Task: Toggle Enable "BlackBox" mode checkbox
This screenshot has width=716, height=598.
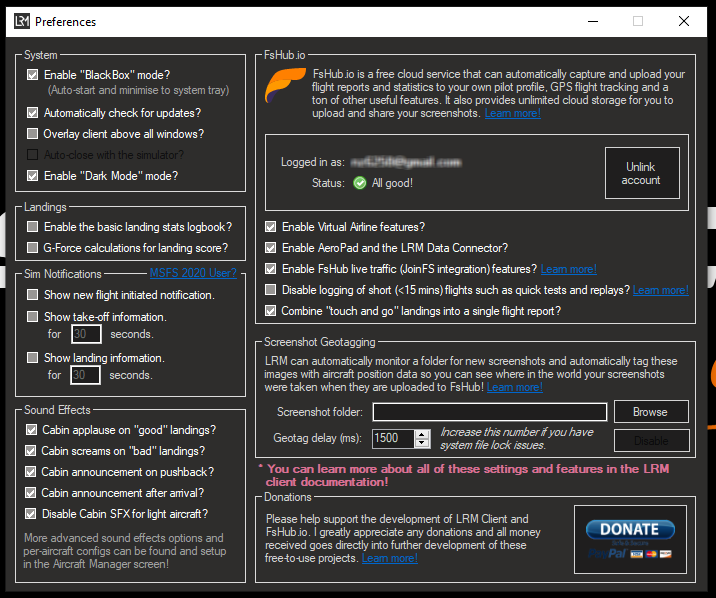Action: 32,74
